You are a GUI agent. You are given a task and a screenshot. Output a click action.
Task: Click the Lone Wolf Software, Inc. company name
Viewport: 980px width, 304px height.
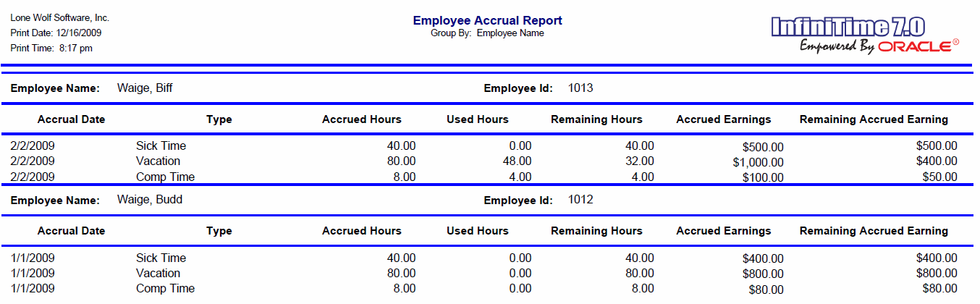(x=60, y=18)
